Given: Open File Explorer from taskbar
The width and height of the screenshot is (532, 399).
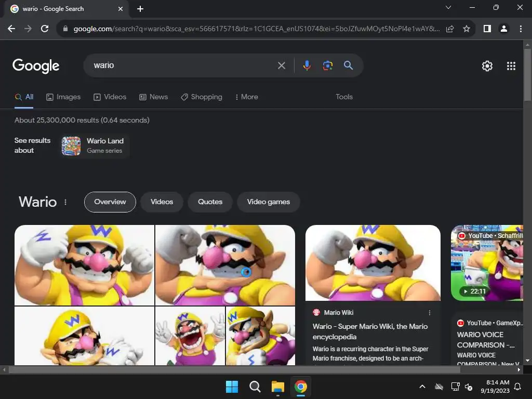Looking at the screenshot, I should point(278,387).
